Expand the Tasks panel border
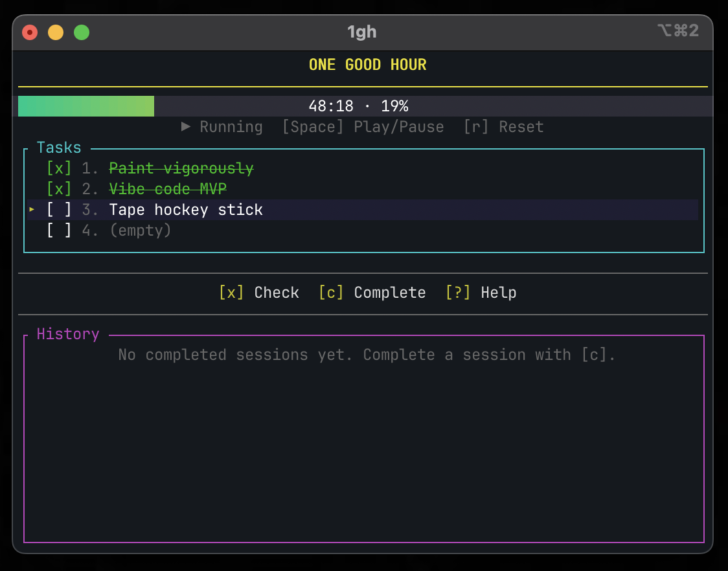Screen dimensions: 728x571 click(x=363, y=251)
